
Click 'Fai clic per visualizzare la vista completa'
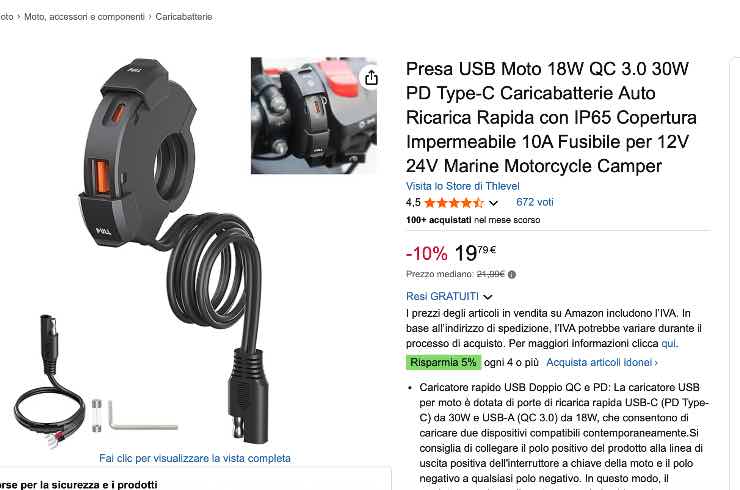point(195,458)
